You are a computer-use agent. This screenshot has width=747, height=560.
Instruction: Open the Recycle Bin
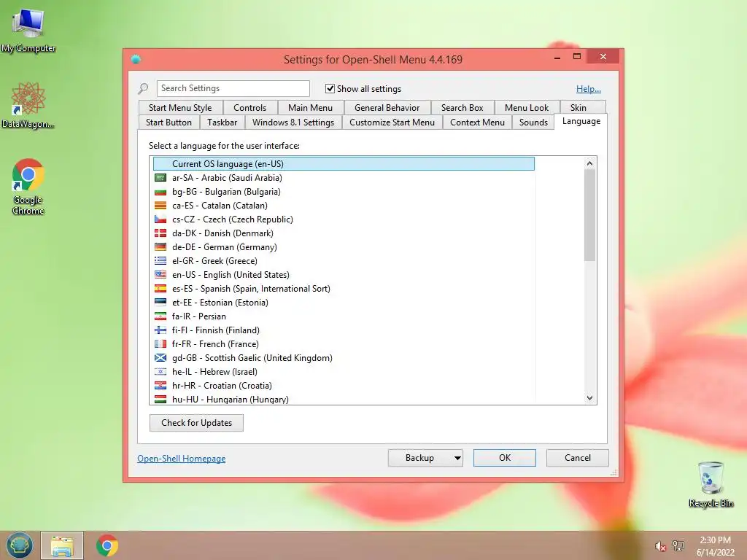pyautogui.click(x=711, y=484)
